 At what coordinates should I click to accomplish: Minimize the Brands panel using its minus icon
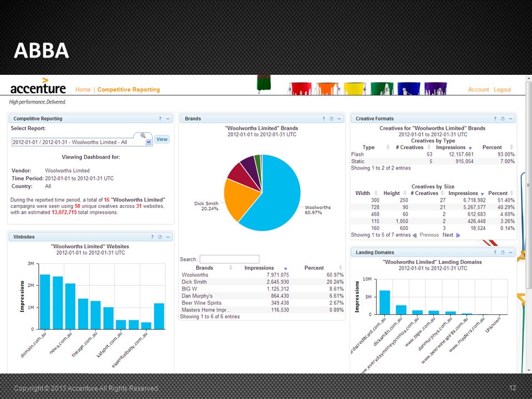(339, 119)
